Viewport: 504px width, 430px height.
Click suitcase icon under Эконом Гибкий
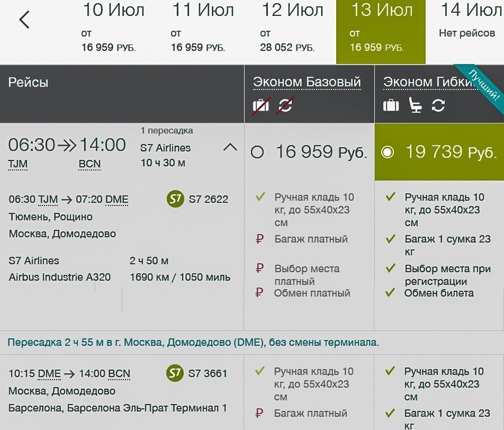(391, 105)
